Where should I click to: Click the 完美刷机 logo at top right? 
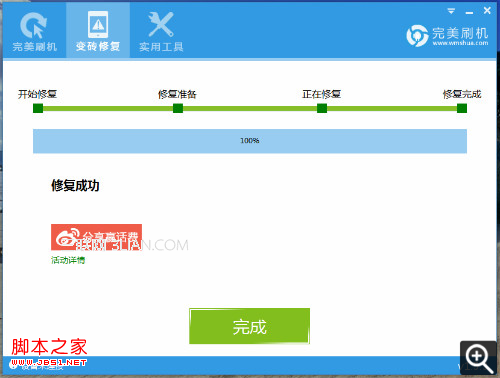click(447, 36)
